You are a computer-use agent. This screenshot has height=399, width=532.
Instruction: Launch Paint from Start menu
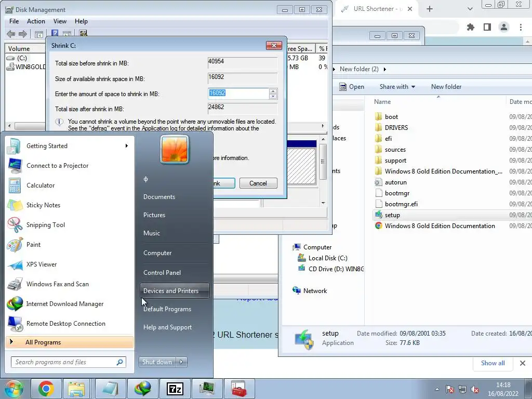coord(34,245)
